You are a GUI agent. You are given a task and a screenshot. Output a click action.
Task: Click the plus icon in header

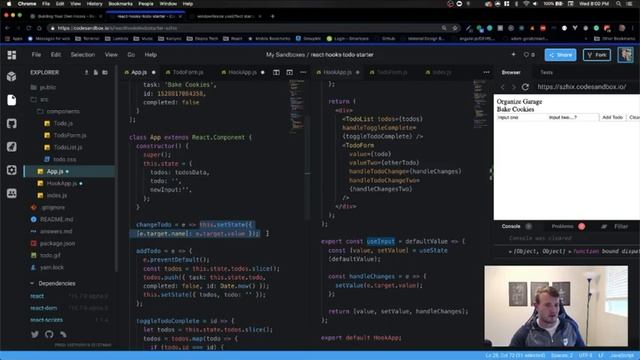513,54
